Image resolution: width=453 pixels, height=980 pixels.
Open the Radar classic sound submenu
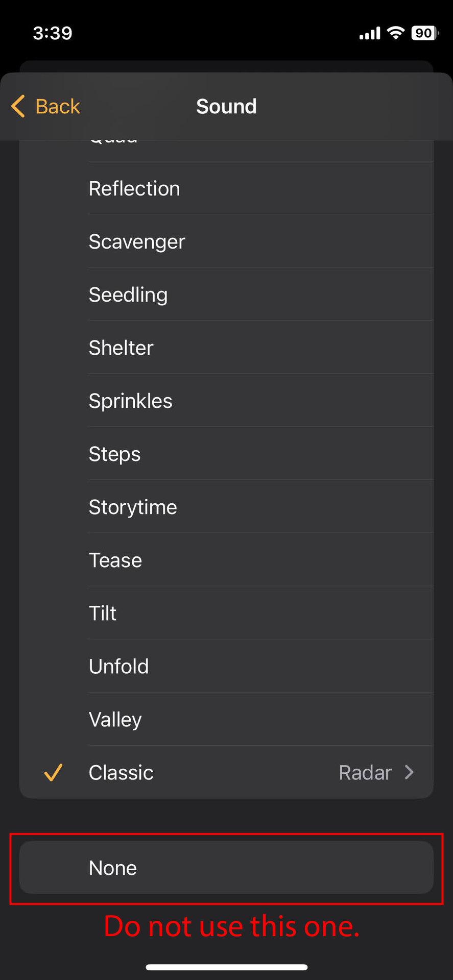pos(365,772)
